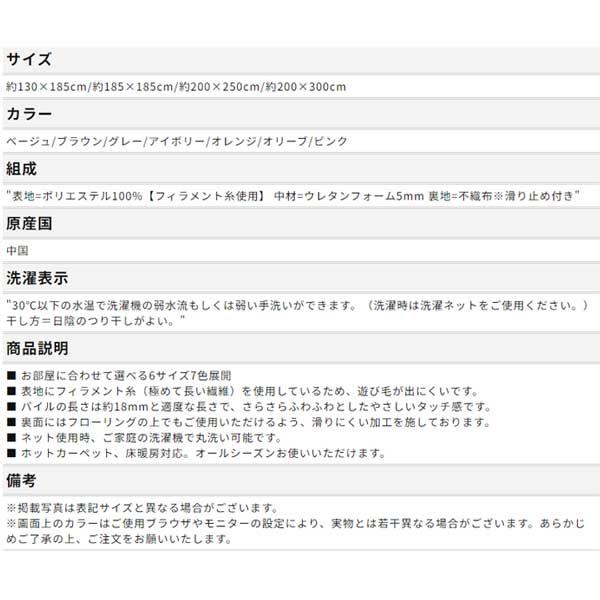Click the color list starting with ベージュ

pyautogui.click(x=177, y=141)
